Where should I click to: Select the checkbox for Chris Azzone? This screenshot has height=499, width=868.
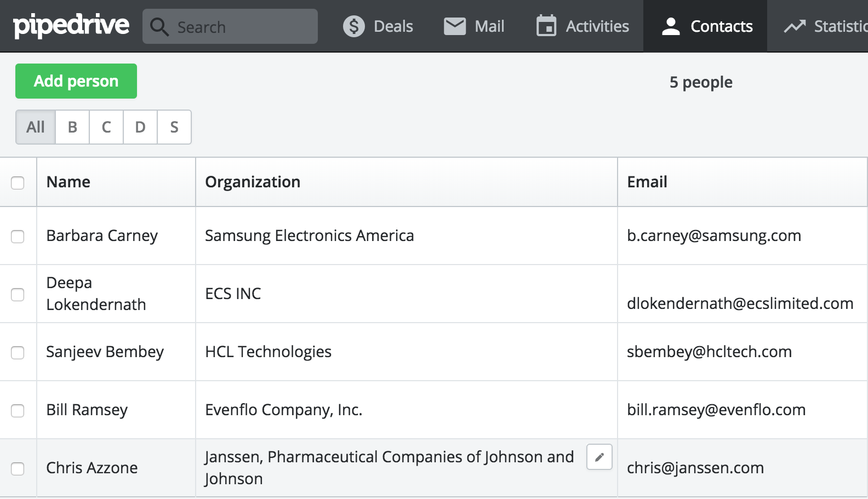tap(18, 469)
